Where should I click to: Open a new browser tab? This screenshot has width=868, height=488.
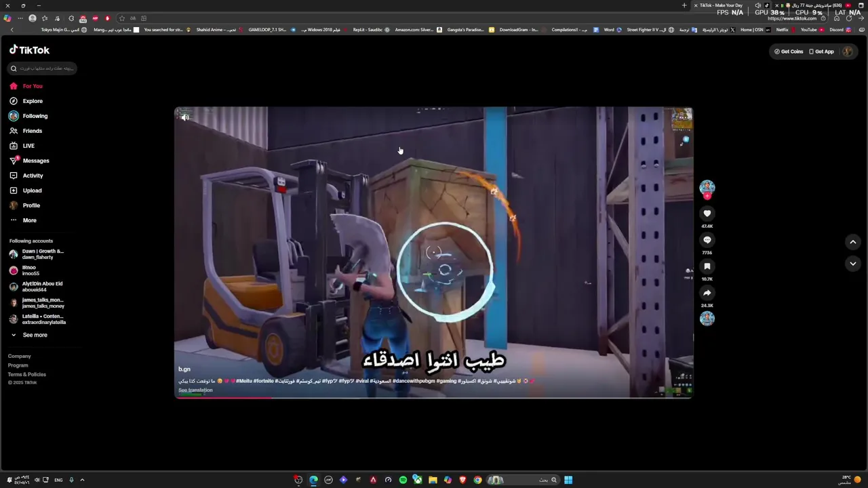(684, 5)
